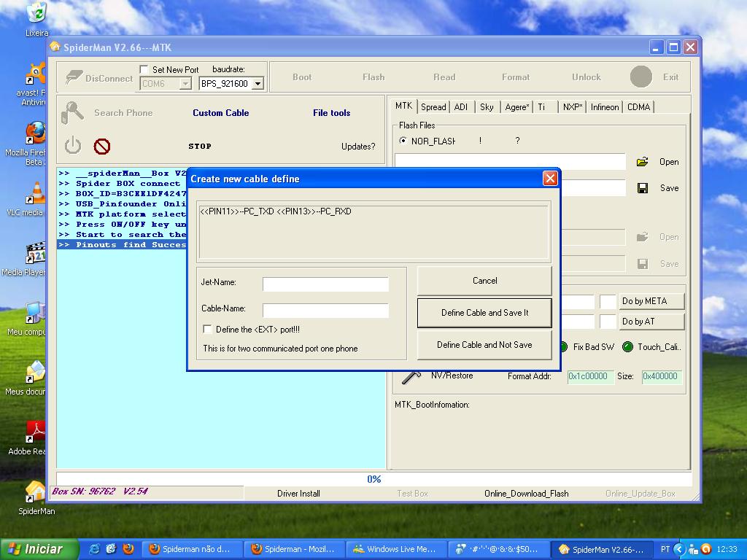The height and width of the screenshot is (560, 747).
Task: Click the Unlock toolbar button
Action: pos(586,77)
